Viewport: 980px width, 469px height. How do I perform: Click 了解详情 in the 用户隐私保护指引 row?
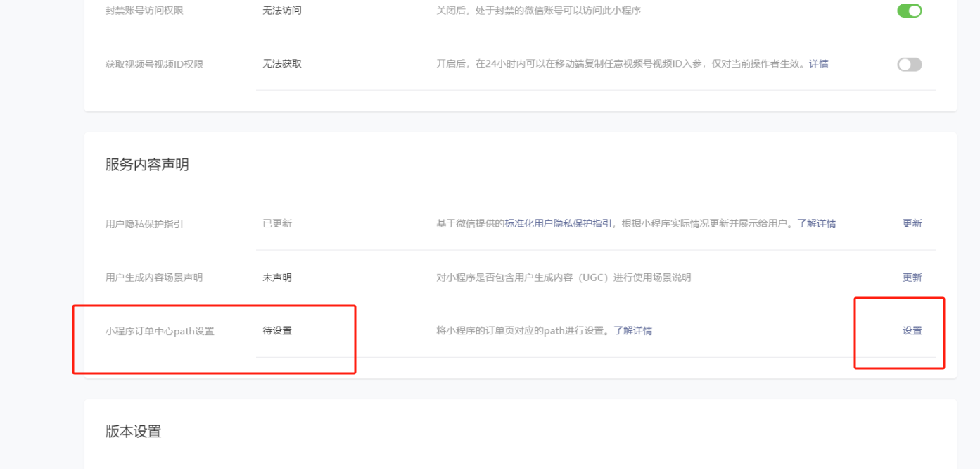[x=816, y=224]
